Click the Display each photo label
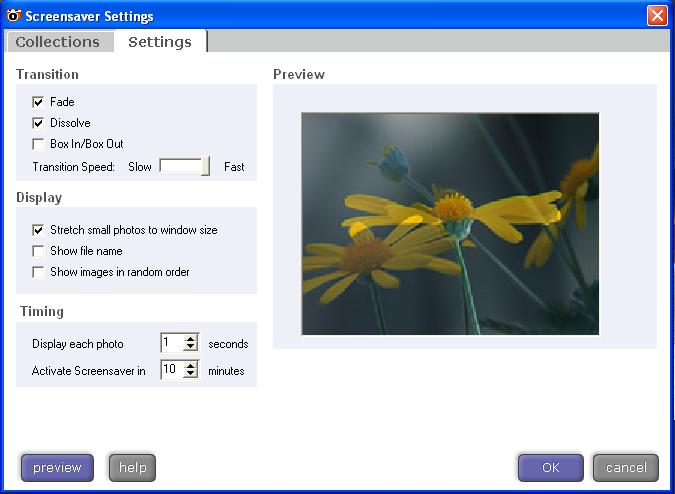Image resolution: width=675 pixels, height=494 pixels. tap(78, 344)
